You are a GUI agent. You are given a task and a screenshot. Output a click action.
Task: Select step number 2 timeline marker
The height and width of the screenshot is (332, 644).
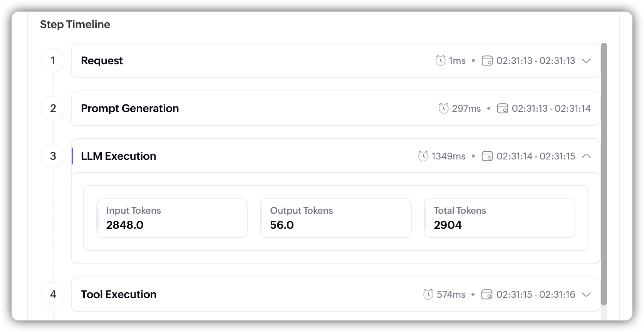[53, 108]
